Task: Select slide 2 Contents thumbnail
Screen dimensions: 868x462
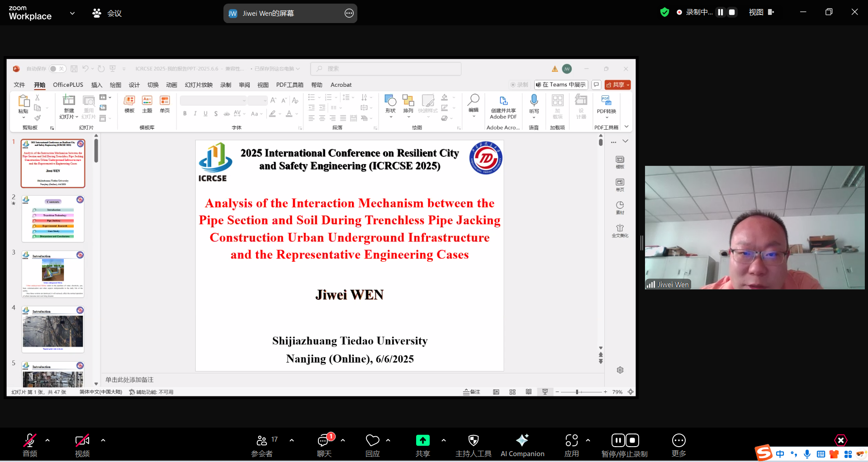Action: [53, 219]
